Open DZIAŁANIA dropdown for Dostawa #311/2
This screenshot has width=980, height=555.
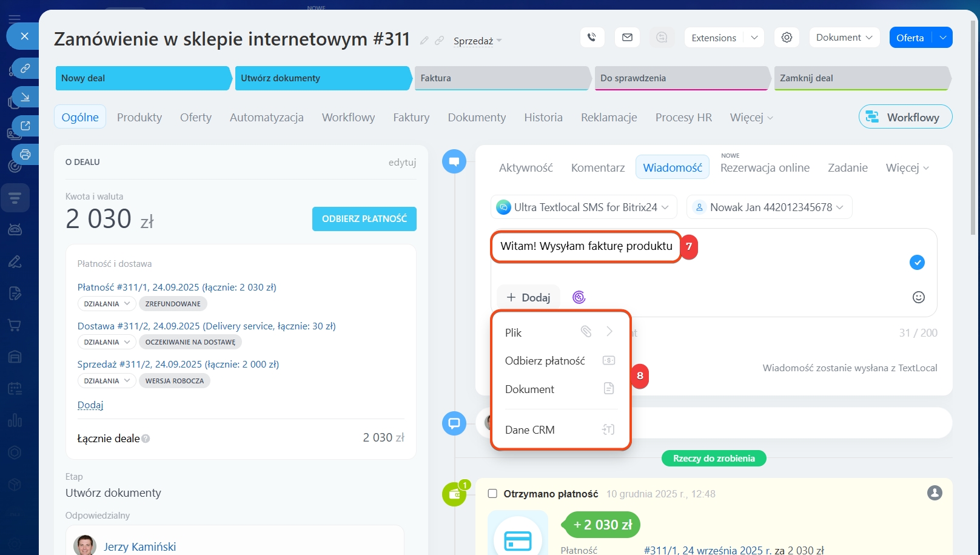106,342
